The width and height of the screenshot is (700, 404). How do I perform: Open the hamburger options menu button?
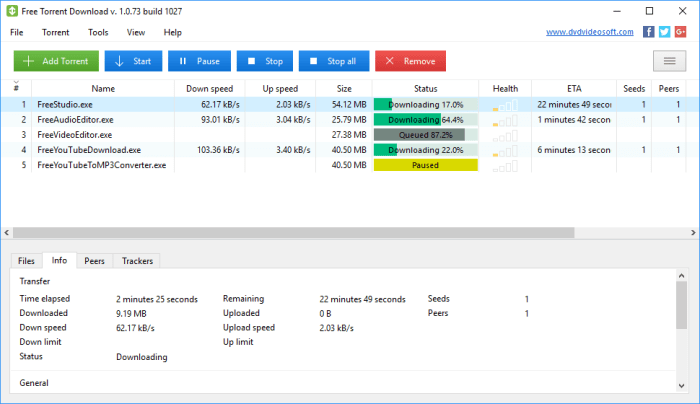[x=669, y=61]
